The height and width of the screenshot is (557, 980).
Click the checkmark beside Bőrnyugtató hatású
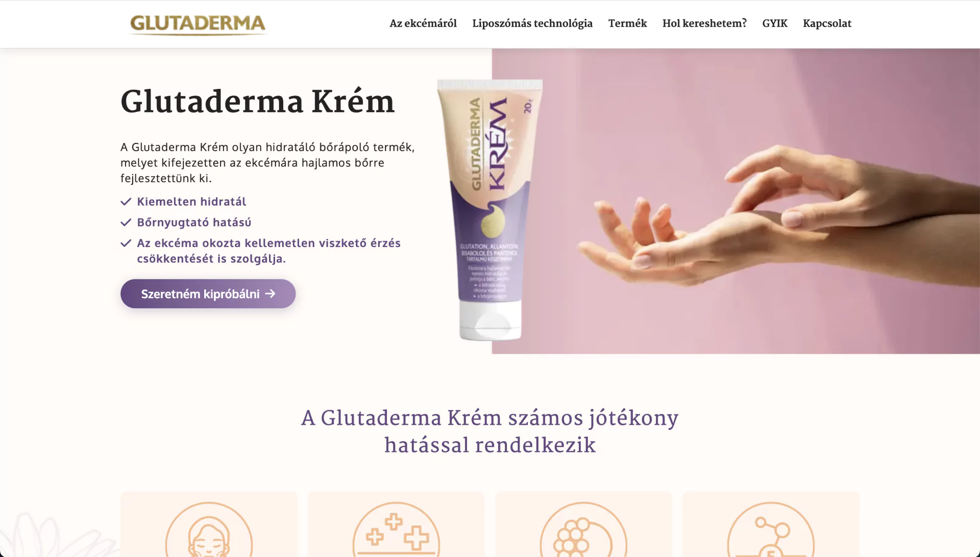126,223
